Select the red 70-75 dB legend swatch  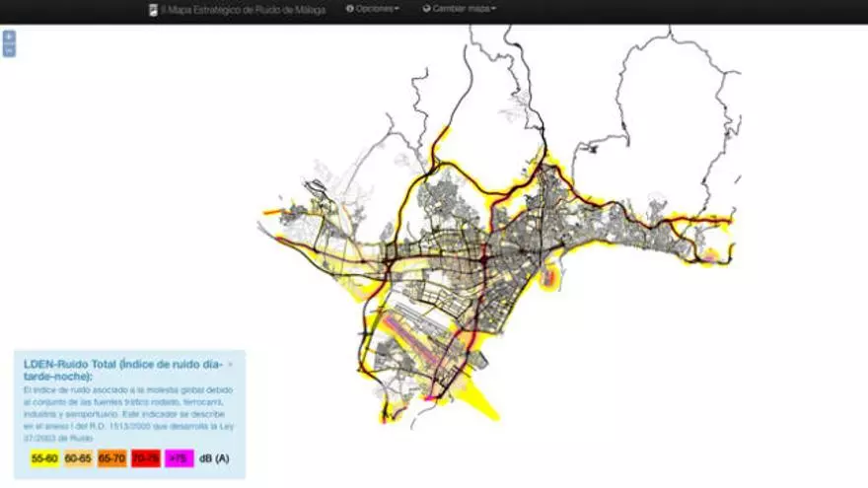pos(146,458)
